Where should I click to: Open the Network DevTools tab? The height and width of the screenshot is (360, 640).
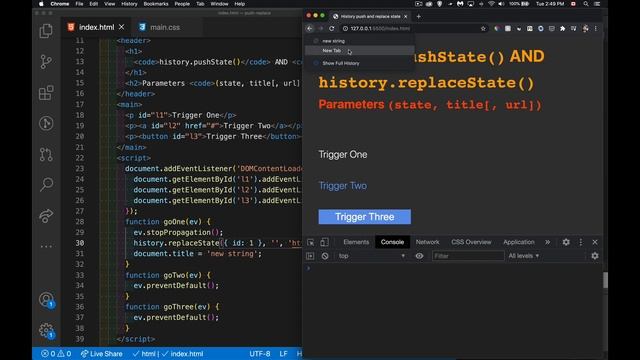[427, 242]
